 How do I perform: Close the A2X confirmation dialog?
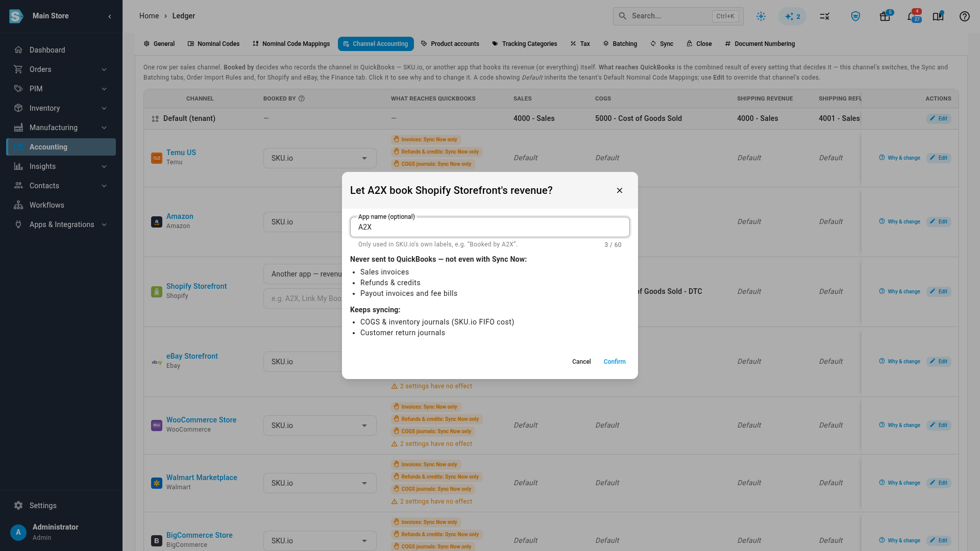pyautogui.click(x=620, y=190)
